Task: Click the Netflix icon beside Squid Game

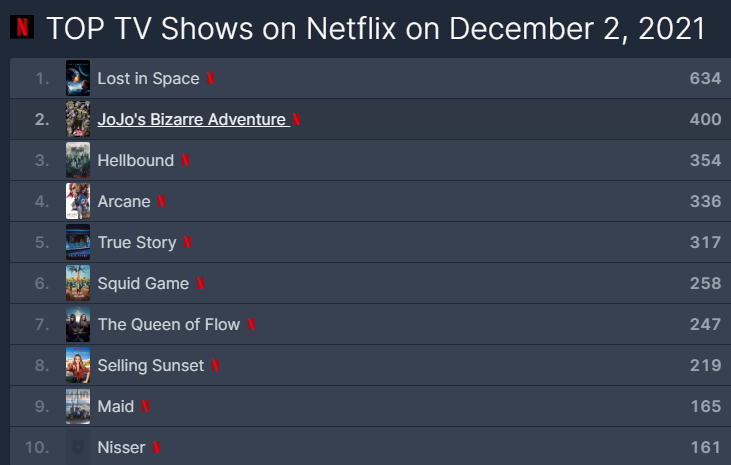Action: click(200, 284)
